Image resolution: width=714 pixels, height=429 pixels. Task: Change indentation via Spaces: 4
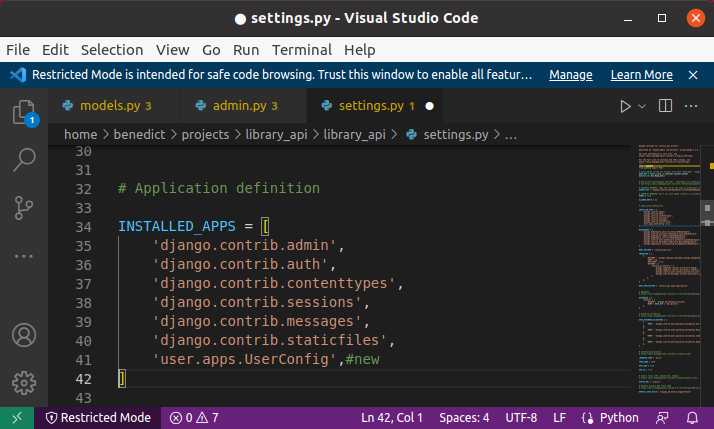[x=464, y=418]
